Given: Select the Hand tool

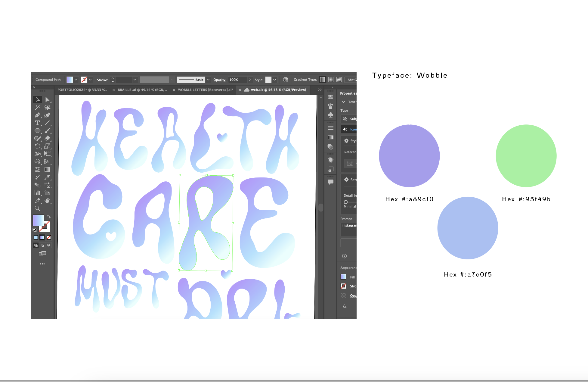Looking at the screenshot, I should [47, 201].
